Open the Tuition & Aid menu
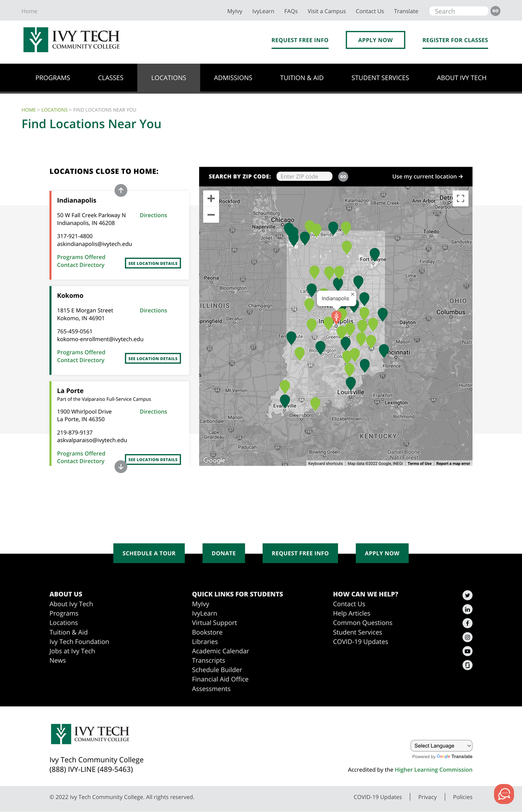 302,78
